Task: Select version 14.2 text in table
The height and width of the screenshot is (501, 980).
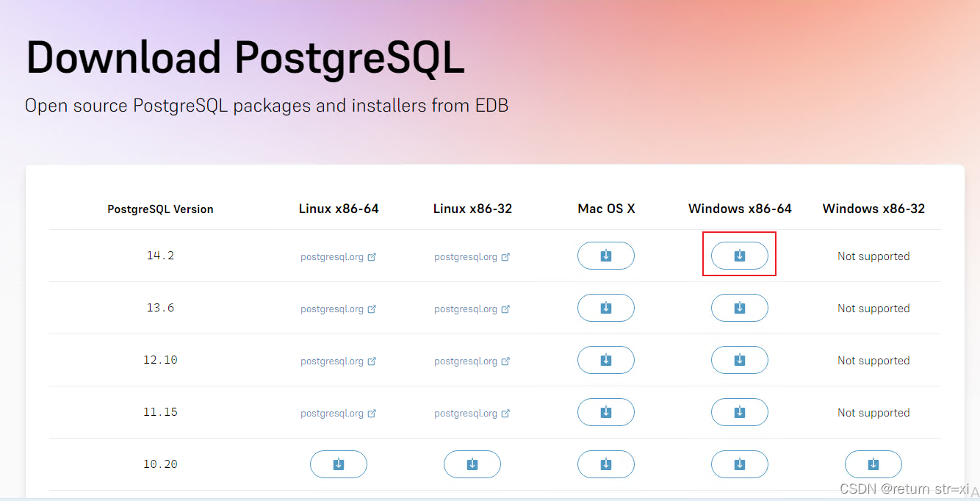Action: tap(160, 256)
